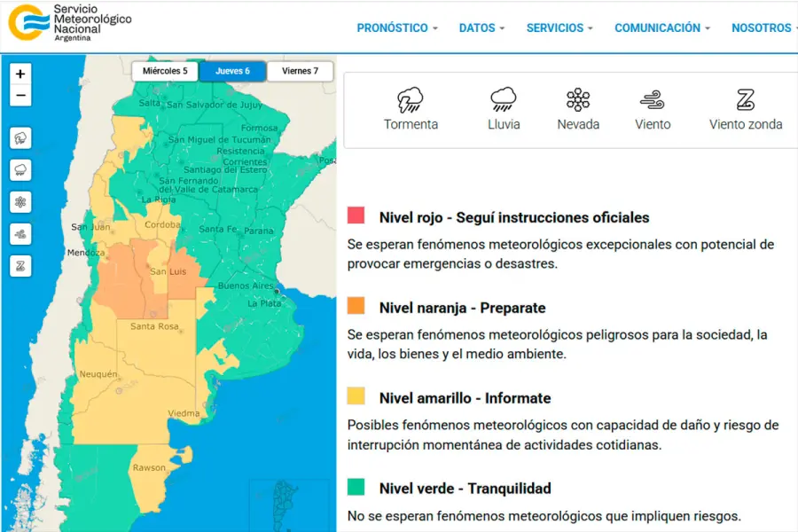Zoom in the map with the plus button
The width and height of the screenshot is (798, 532).
point(20,74)
